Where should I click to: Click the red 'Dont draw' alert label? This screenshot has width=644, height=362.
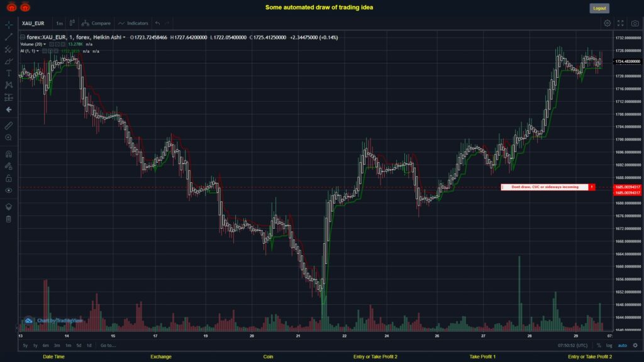point(548,187)
